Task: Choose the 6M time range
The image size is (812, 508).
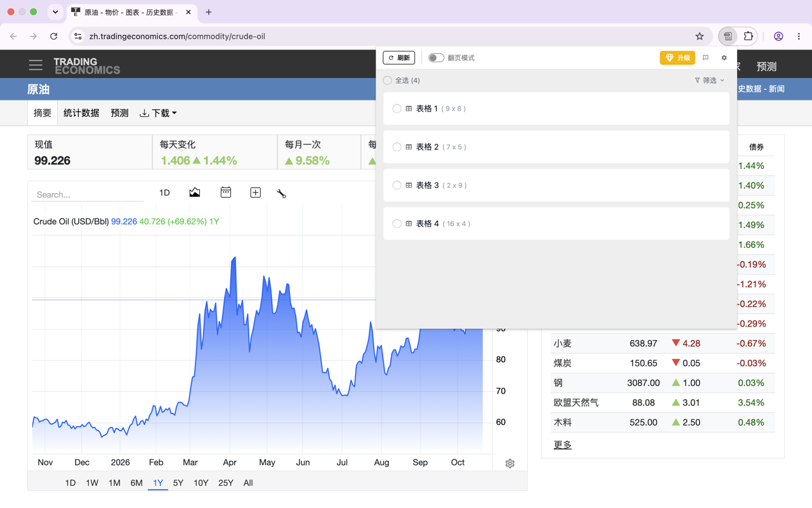Action: tap(136, 483)
